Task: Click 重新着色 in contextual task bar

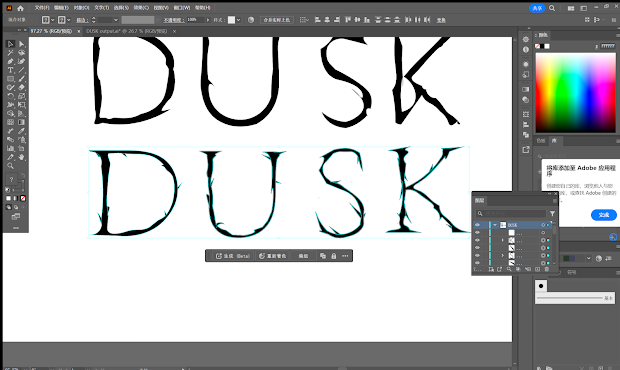Action: tap(272, 256)
